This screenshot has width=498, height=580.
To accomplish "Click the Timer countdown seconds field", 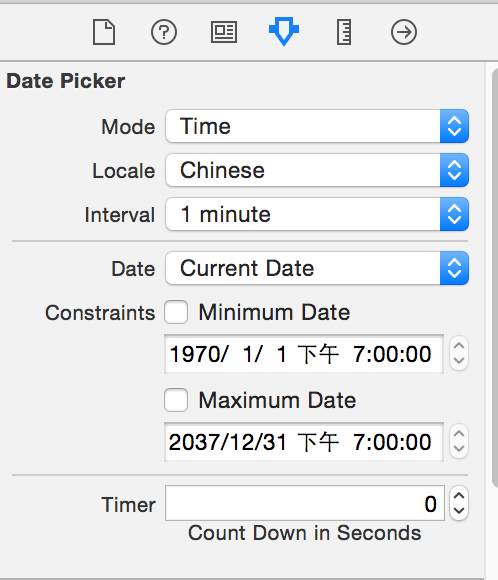I will pos(304,503).
